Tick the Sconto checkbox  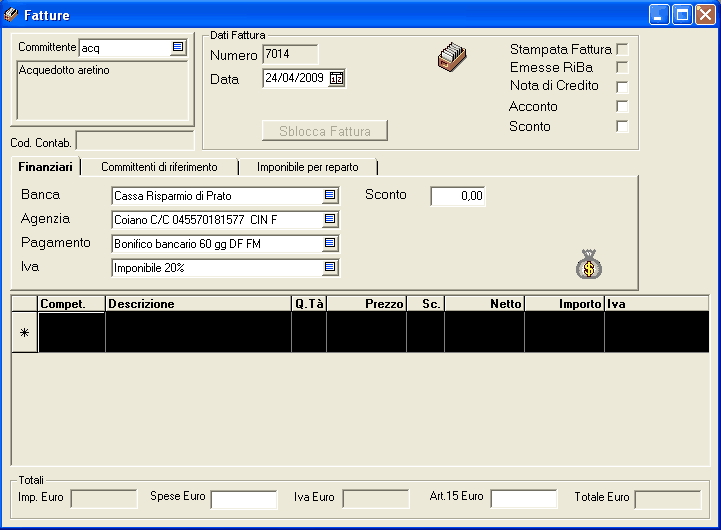(622, 126)
